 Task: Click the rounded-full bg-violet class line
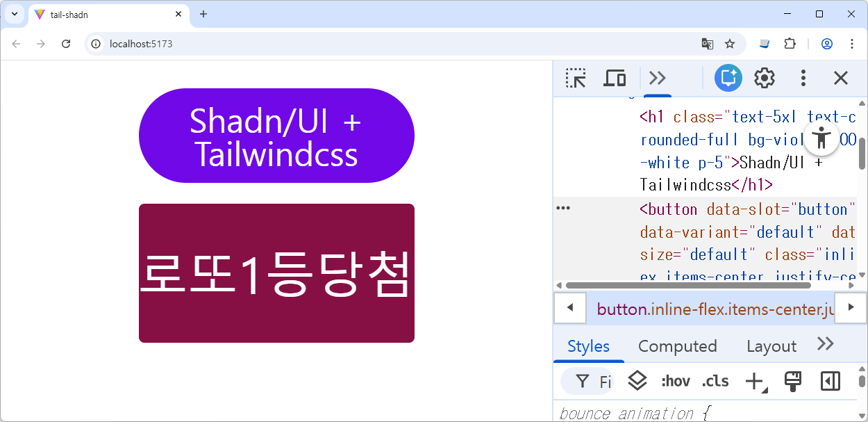click(x=748, y=140)
